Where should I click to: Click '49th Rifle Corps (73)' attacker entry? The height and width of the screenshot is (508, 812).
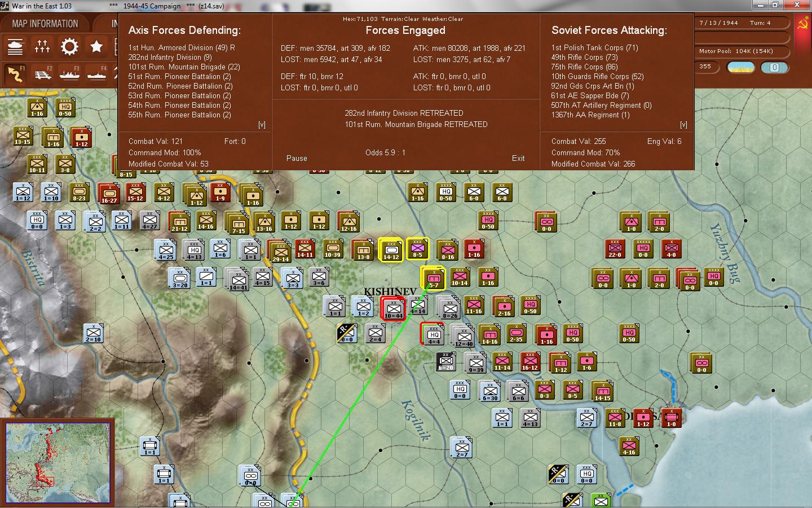click(585, 58)
